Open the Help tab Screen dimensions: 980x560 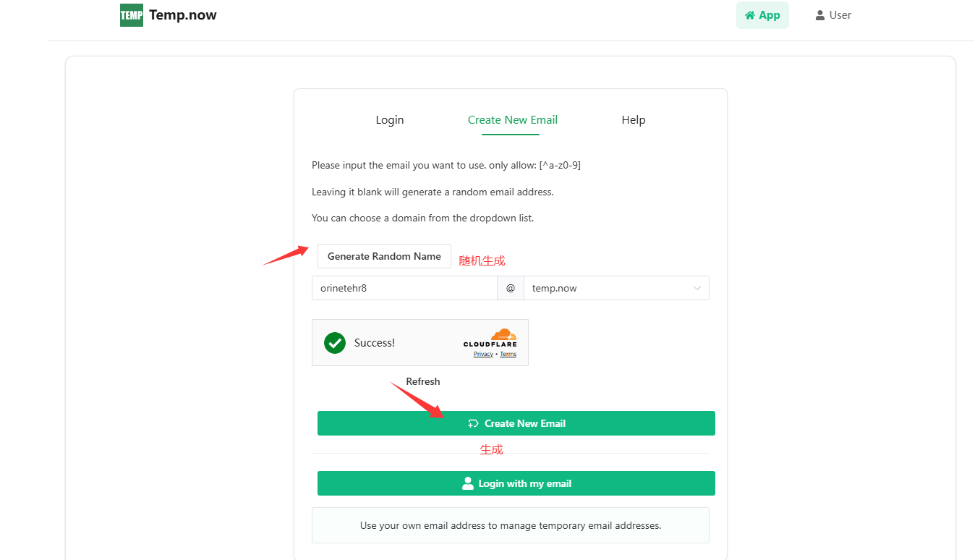(x=634, y=120)
